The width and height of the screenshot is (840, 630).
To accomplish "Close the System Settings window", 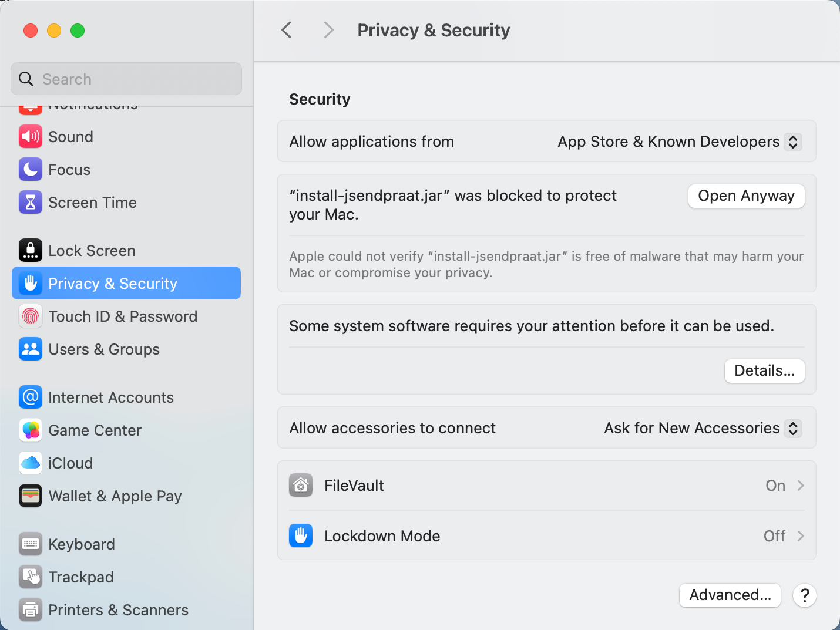I will click(31, 31).
